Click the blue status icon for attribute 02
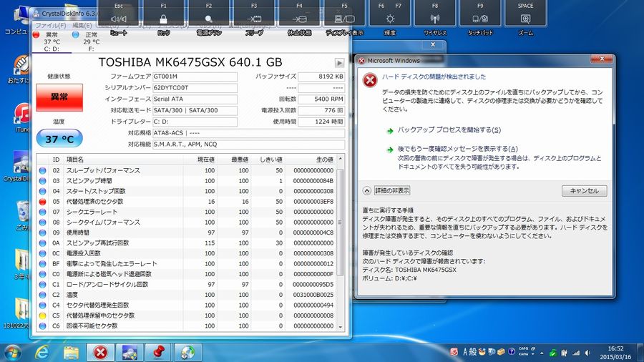 click(x=42, y=170)
